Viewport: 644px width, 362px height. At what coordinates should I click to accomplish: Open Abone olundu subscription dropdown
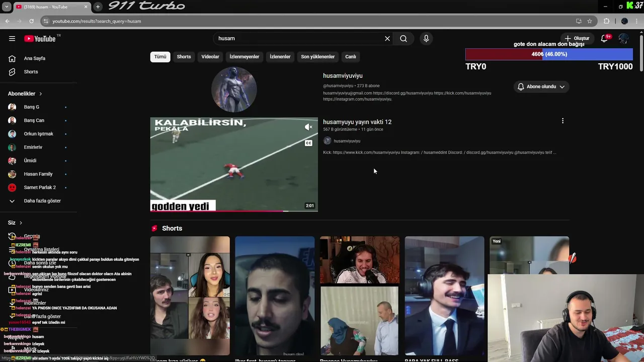(x=541, y=86)
